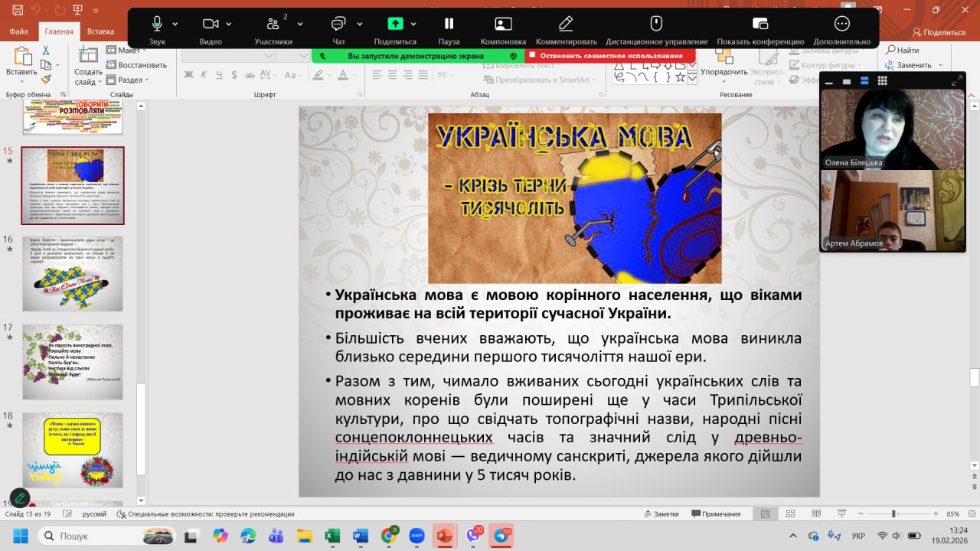Open the Zoom annotate pencil tool
Image resolution: width=980 pixels, height=551 pixels.
(566, 24)
